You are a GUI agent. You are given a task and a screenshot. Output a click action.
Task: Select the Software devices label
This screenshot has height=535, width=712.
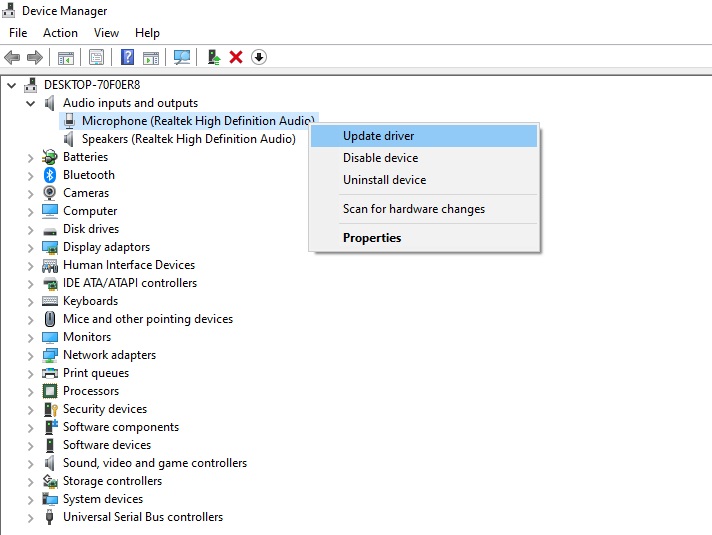coord(107,445)
